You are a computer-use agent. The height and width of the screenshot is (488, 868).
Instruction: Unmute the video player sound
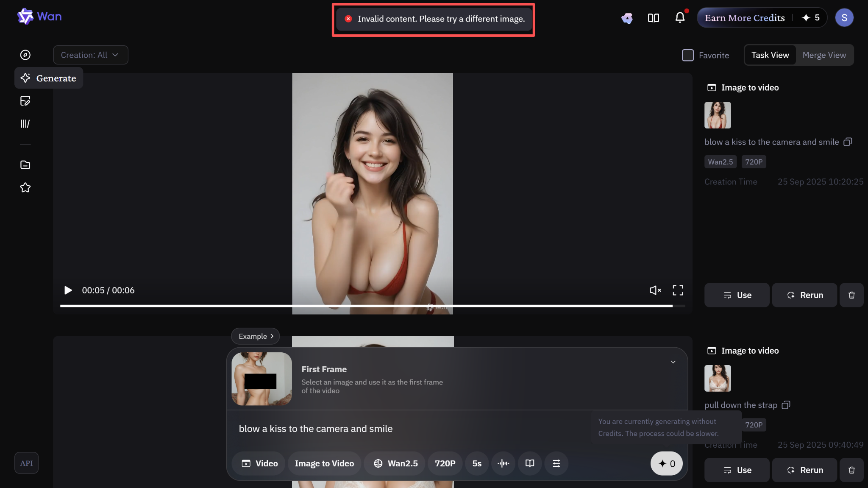(655, 290)
